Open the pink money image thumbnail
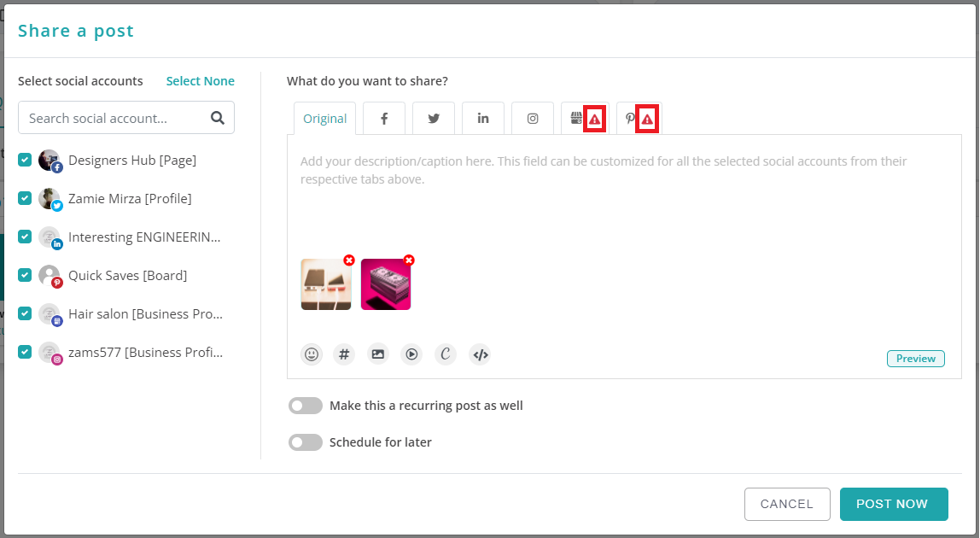 coord(386,284)
